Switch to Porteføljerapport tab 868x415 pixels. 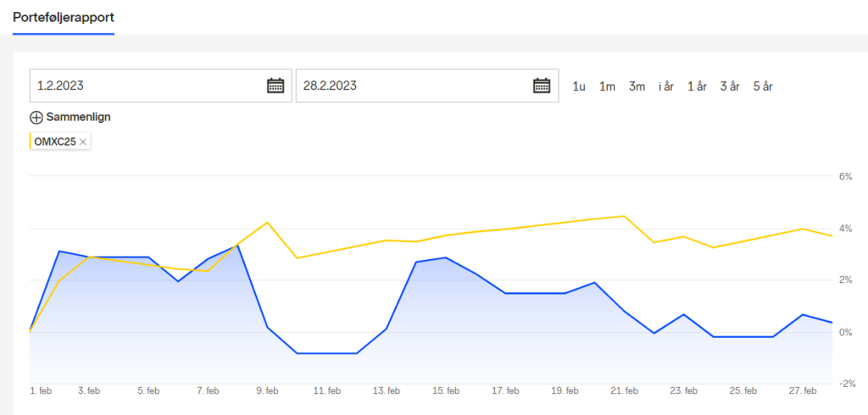pyautogui.click(x=64, y=17)
